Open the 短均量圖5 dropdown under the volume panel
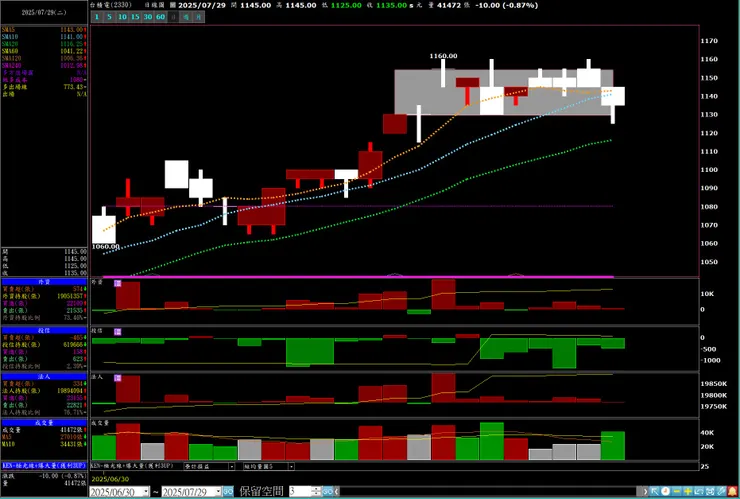740x499 pixels. pos(291,466)
